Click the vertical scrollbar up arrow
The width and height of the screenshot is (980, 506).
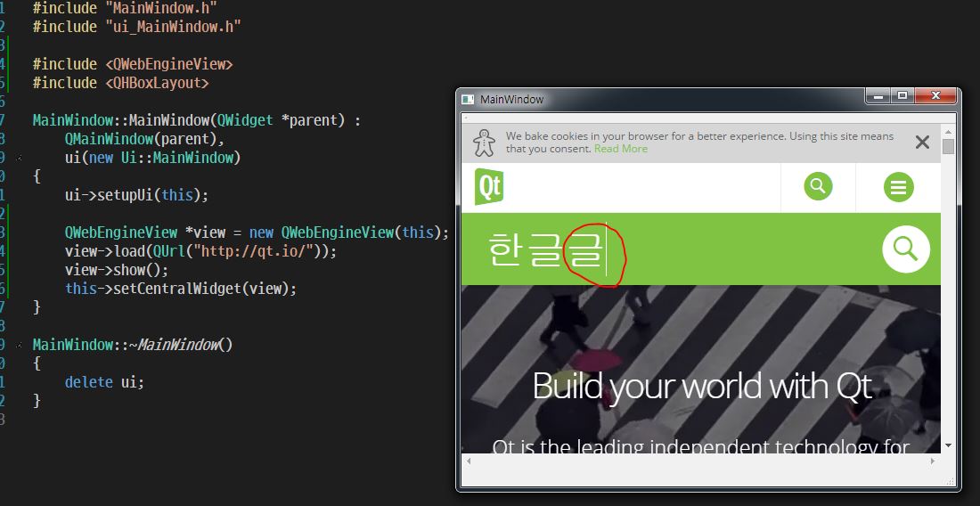pos(948,132)
